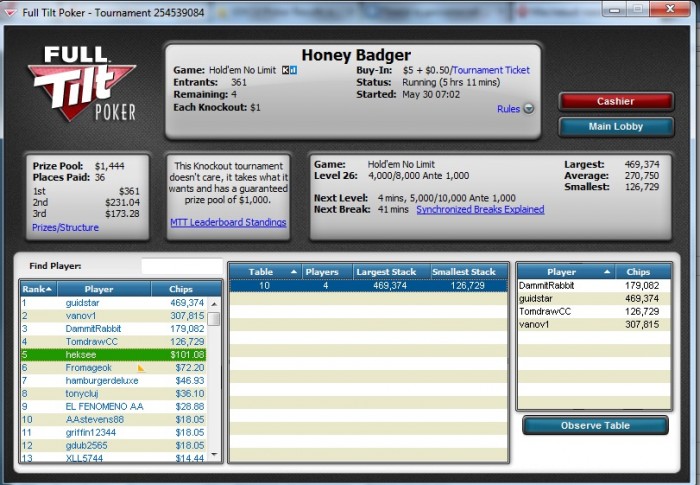Select TomdrawCC in table roster

(594, 311)
